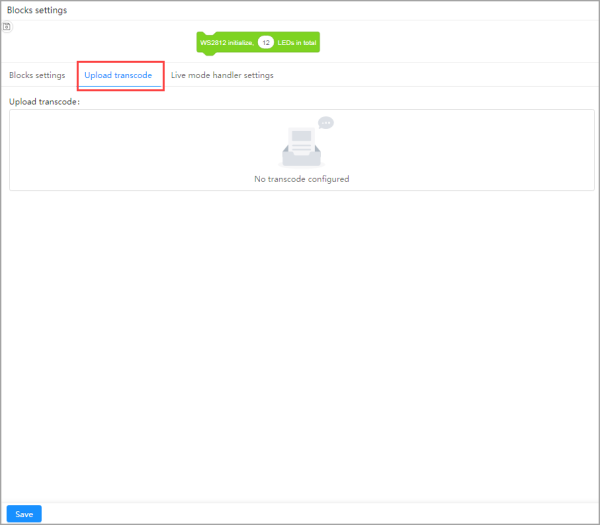Click the "No transcode configured" message
Screen dimensions: 600x525
[x=301, y=179]
